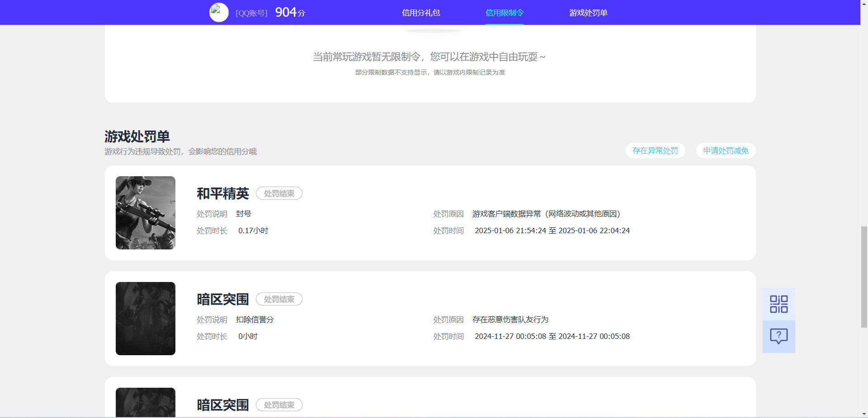This screenshot has height=418, width=868.
Task: Click 暗区突围 title of 扣除信誉分 record
Action: click(x=223, y=299)
